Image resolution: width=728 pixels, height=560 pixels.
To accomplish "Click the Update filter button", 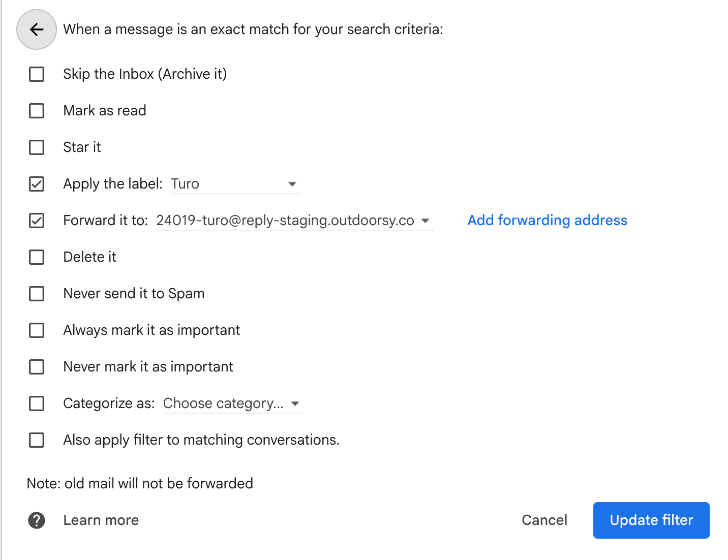I will [651, 520].
